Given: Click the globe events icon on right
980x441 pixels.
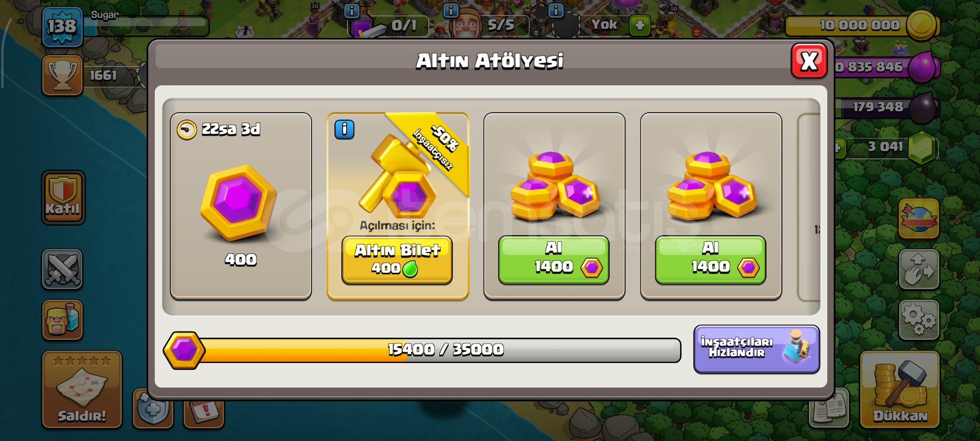Looking at the screenshot, I should (919, 218).
